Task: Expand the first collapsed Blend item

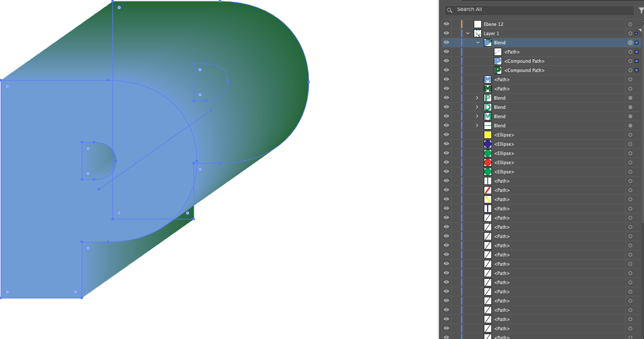Action: click(477, 97)
